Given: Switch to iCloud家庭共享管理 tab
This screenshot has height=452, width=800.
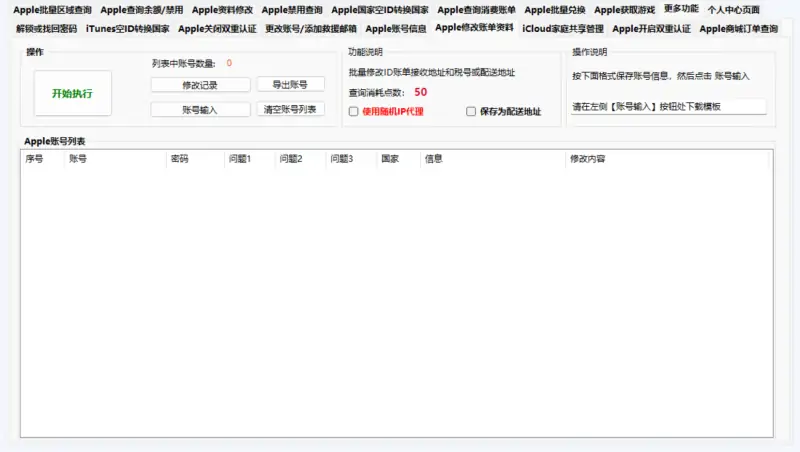Looking at the screenshot, I should pyautogui.click(x=563, y=29).
